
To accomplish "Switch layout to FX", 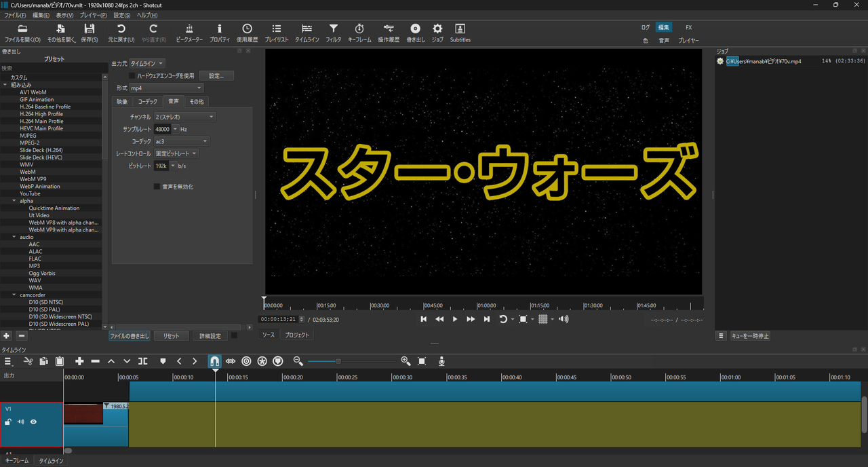I will [689, 28].
